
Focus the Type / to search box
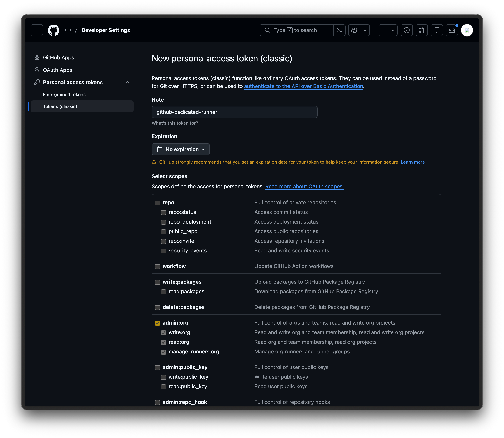(297, 30)
